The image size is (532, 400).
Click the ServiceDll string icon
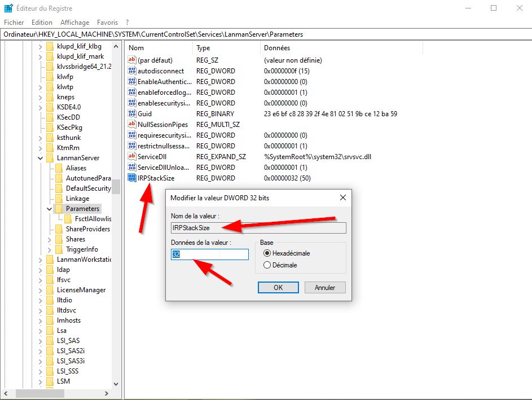pos(131,156)
